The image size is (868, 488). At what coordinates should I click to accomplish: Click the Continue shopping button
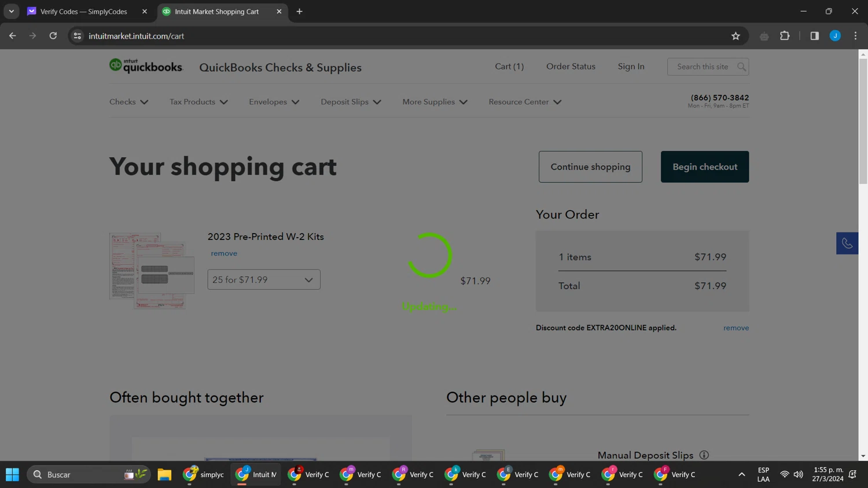coord(590,167)
